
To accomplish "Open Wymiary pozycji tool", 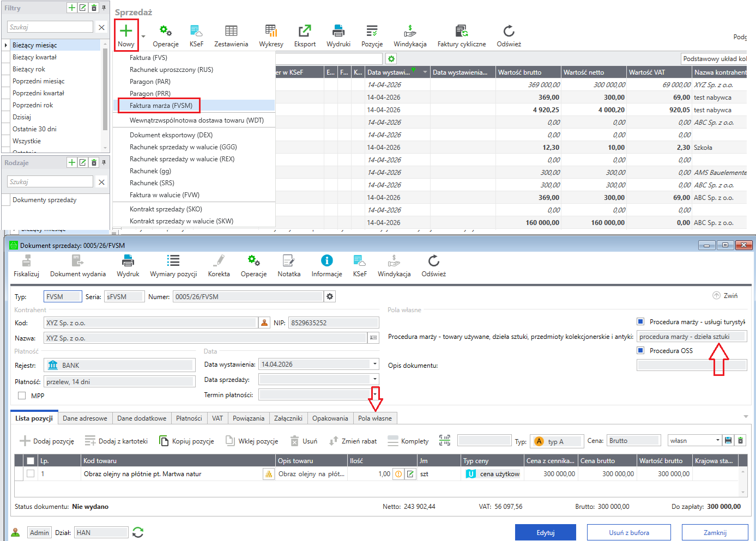I will point(173,261).
